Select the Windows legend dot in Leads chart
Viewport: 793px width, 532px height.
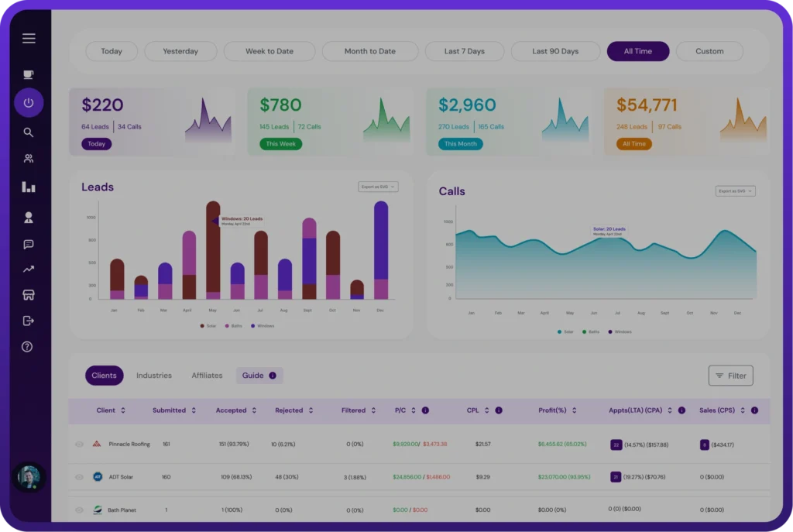click(253, 326)
